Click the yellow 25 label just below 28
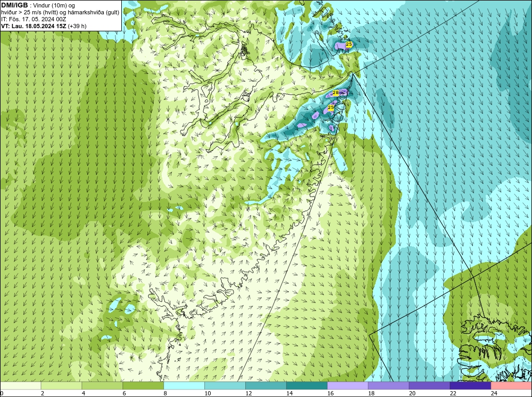This screenshot has width=532, height=397. coord(331,107)
